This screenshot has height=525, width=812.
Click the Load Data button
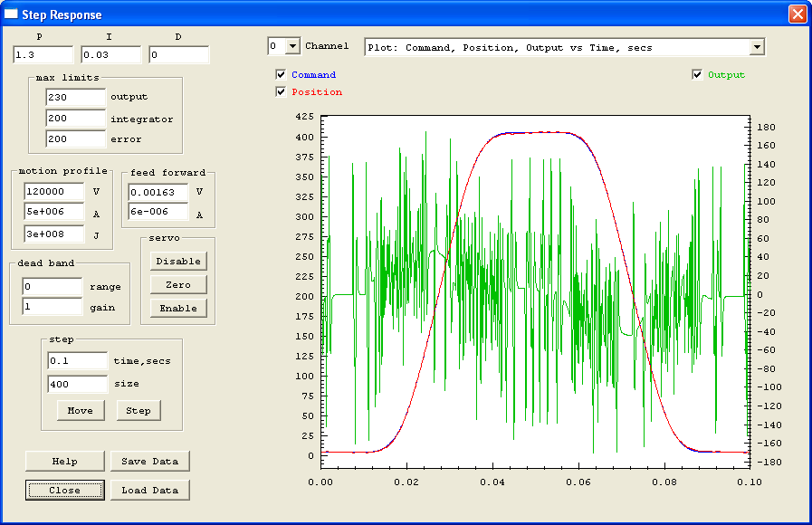tap(150, 490)
